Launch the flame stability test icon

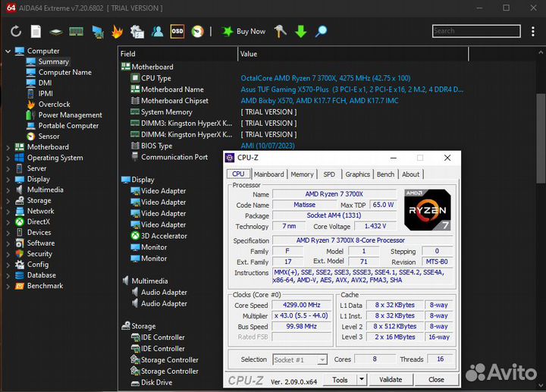(x=117, y=31)
